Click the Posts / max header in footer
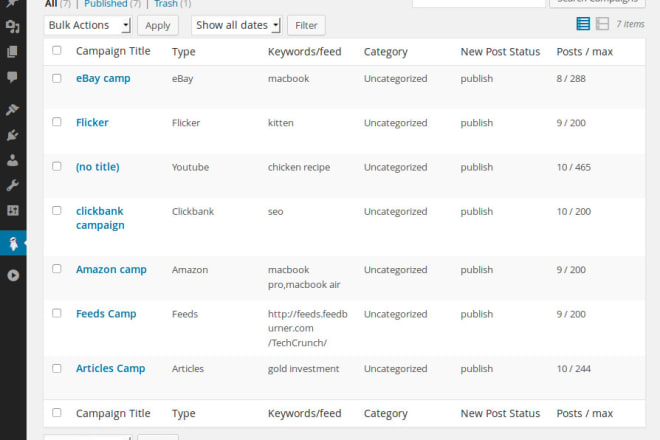Viewport: 660px width, 440px height. coord(585,413)
